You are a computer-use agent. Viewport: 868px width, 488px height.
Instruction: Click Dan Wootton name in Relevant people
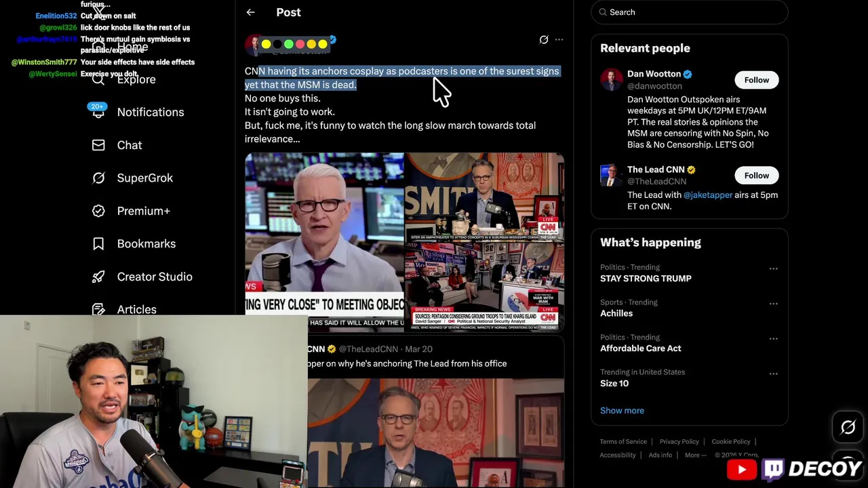click(x=654, y=74)
